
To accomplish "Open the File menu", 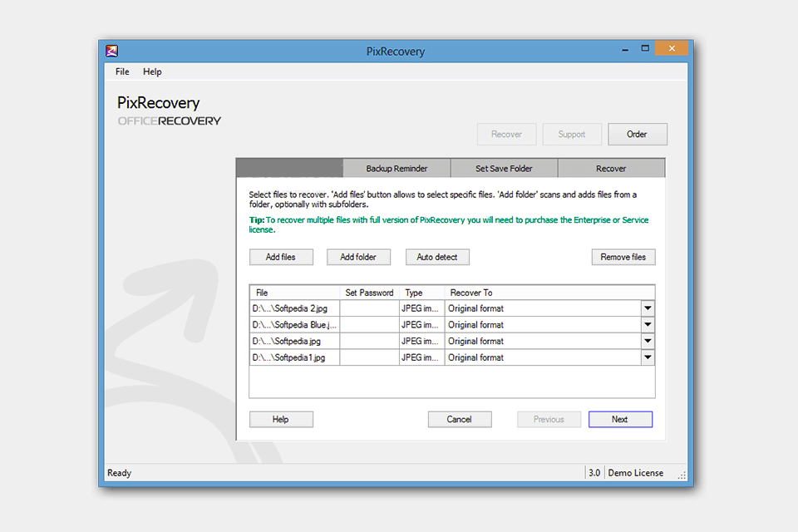I will [121, 71].
